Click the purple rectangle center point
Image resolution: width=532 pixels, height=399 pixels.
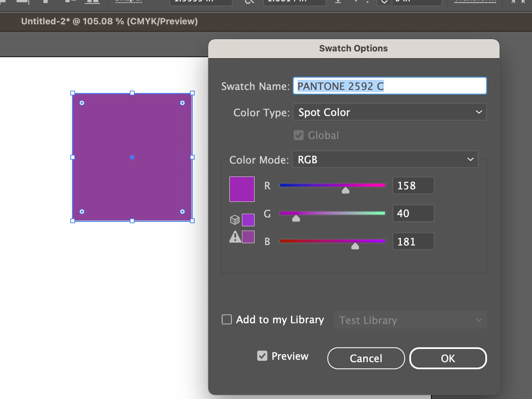click(x=132, y=157)
